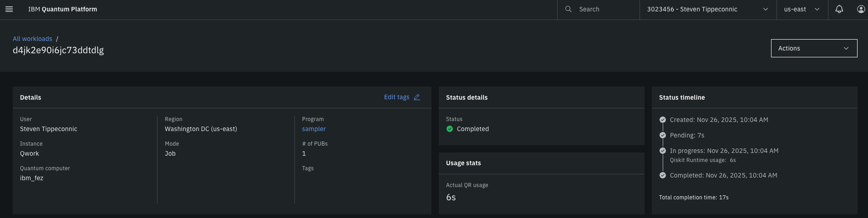Open the user profile avatar menu
This screenshot has width=868, height=218.
coord(860,9)
